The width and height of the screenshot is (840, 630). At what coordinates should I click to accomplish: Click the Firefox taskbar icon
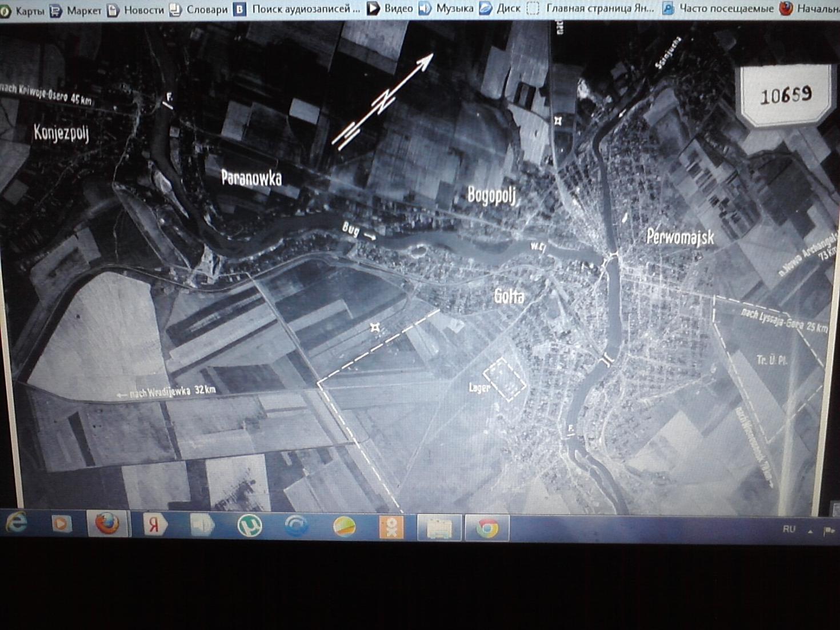click(x=107, y=524)
